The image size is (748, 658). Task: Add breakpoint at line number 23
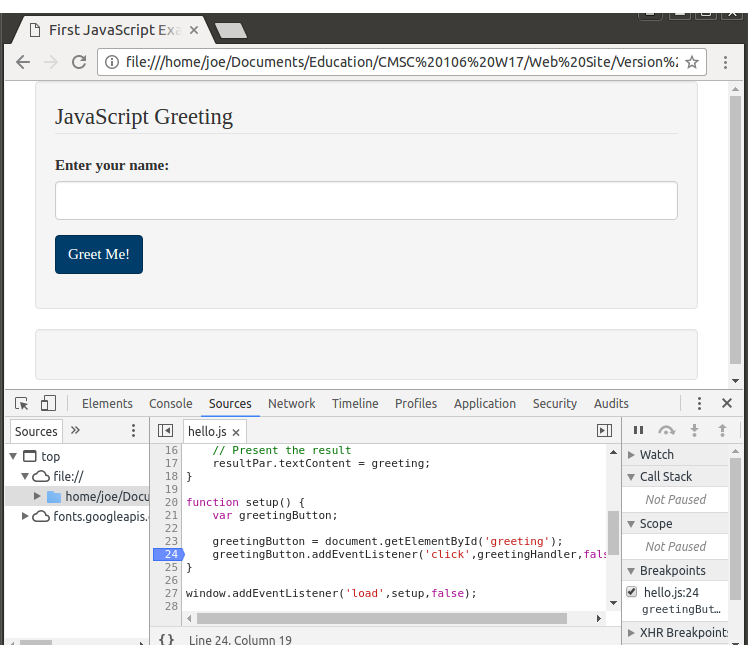coord(171,541)
